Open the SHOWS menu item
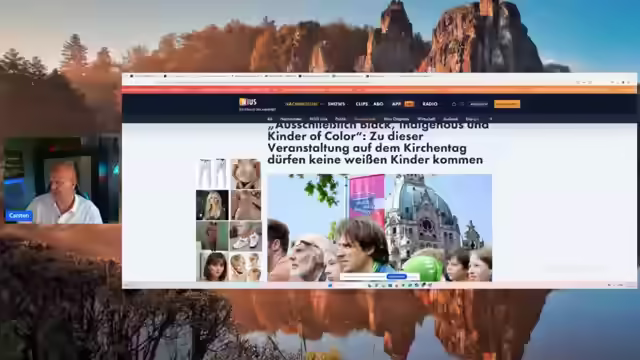Screen dimensions: 640x360 (336, 104)
